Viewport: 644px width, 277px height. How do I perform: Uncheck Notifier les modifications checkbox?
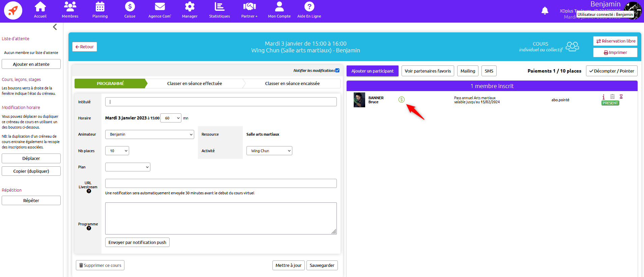tap(338, 71)
